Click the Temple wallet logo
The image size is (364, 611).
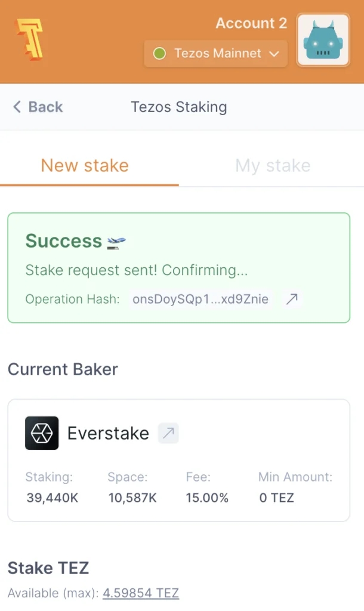click(x=29, y=40)
